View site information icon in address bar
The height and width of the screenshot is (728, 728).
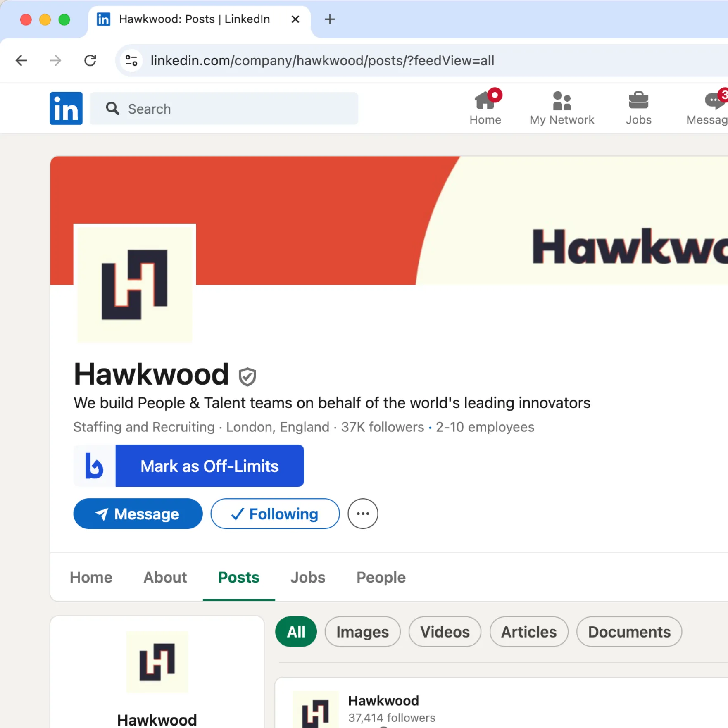(x=131, y=61)
